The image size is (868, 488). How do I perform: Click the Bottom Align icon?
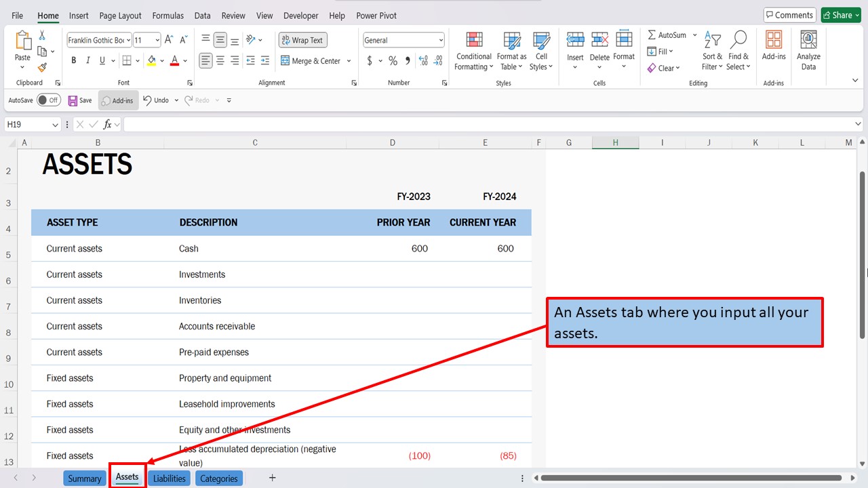pyautogui.click(x=235, y=40)
